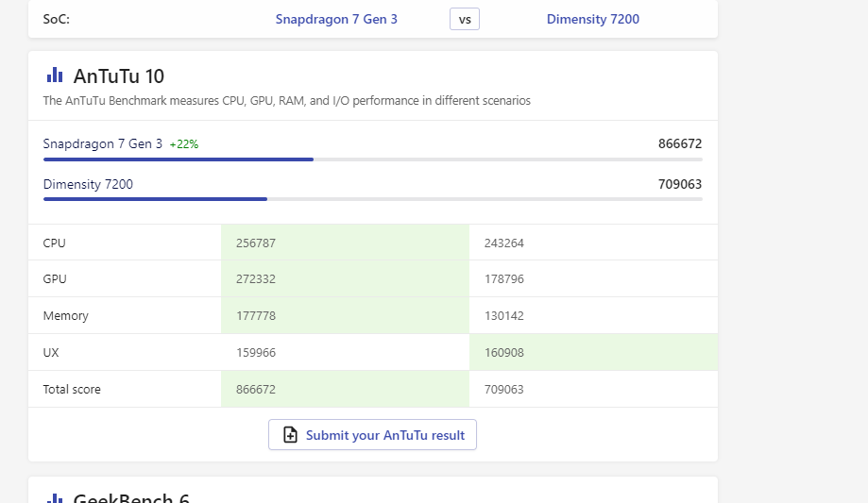Click the AnTuTu 10 bar chart icon
868x503 pixels.
coord(55,75)
